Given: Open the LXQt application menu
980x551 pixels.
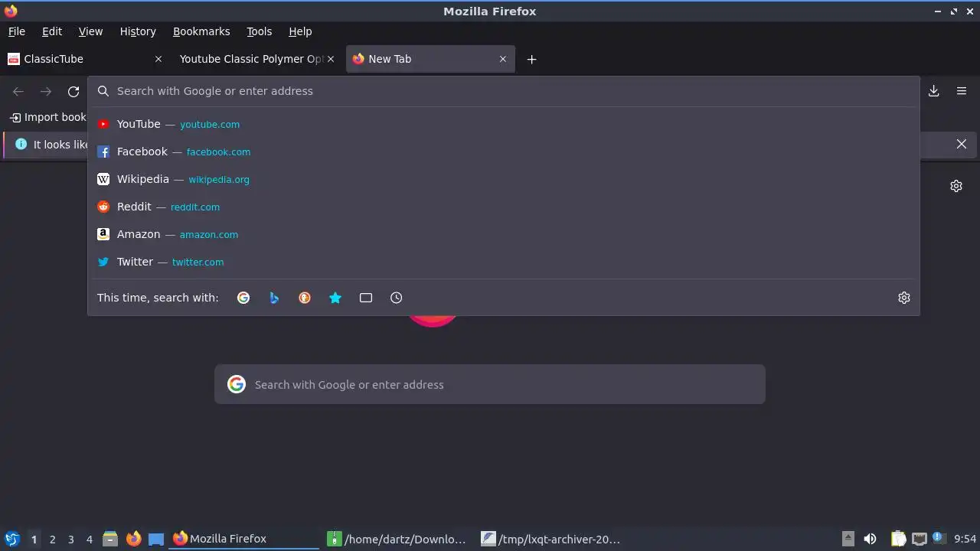Looking at the screenshot, I should [12, 539].
